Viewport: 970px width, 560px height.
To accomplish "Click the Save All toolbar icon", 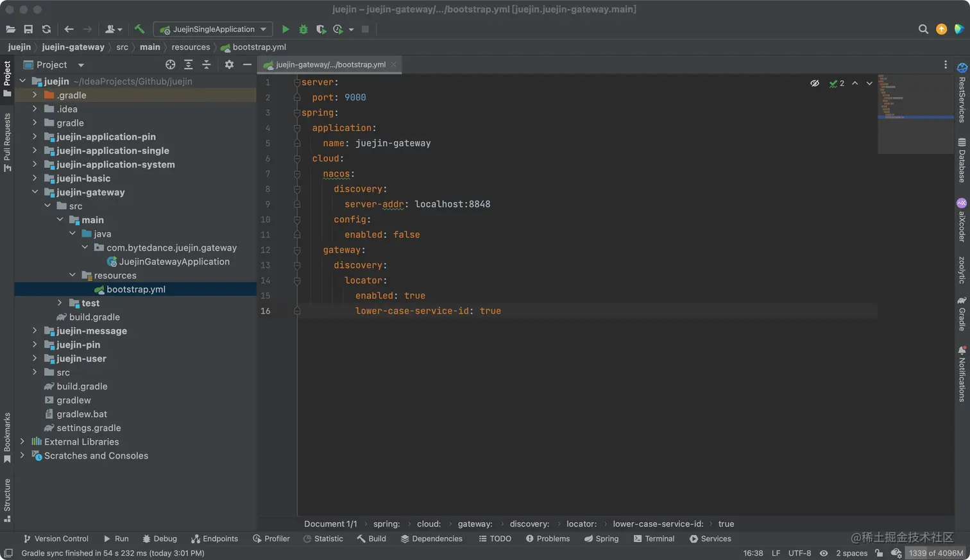I will [x=28, y=29].
